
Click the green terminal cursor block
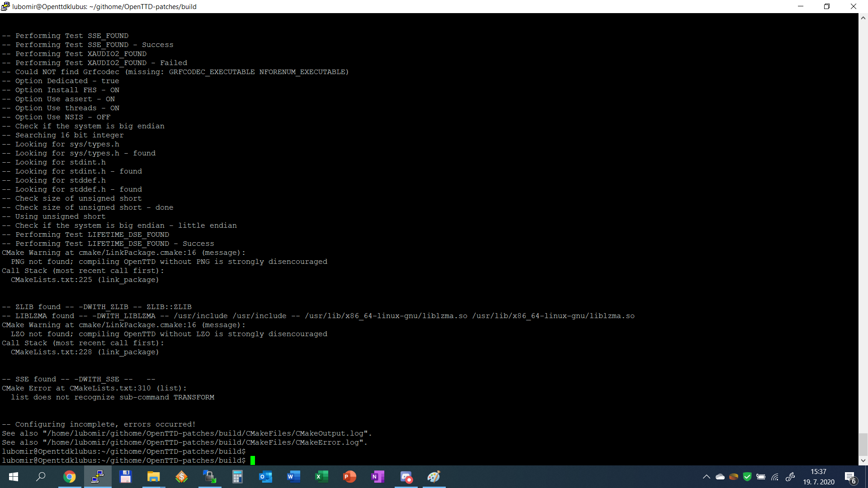tap(253, 460)
